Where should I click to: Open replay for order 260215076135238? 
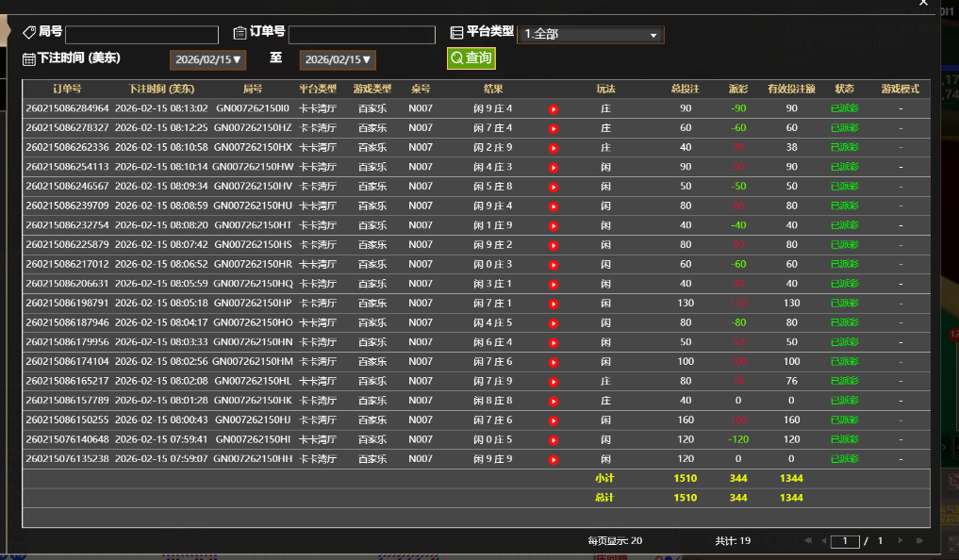554,459
